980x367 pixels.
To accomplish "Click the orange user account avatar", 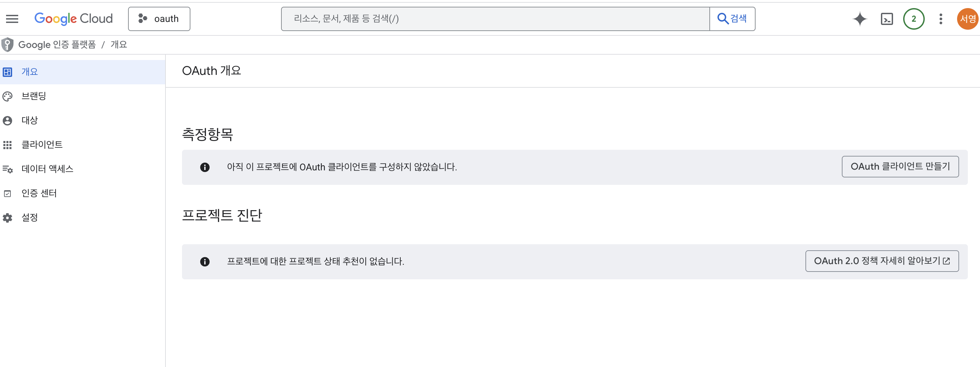I will [x=968, y=19].
